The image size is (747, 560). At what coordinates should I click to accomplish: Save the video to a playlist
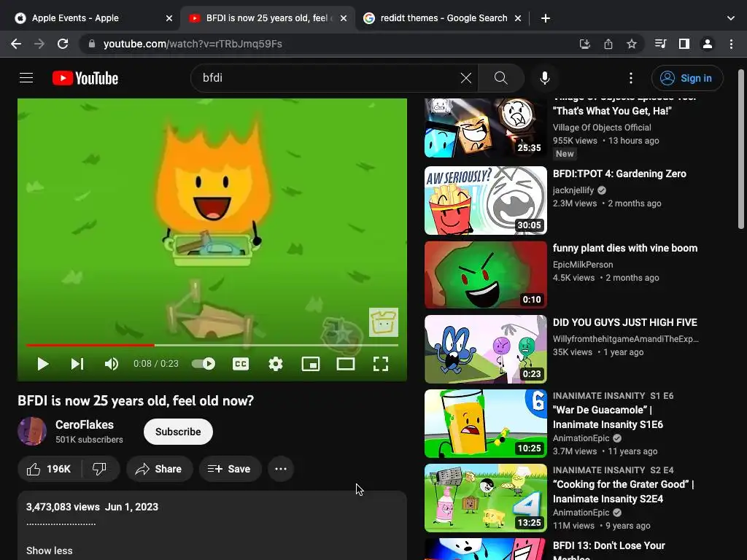pos(230,469)
